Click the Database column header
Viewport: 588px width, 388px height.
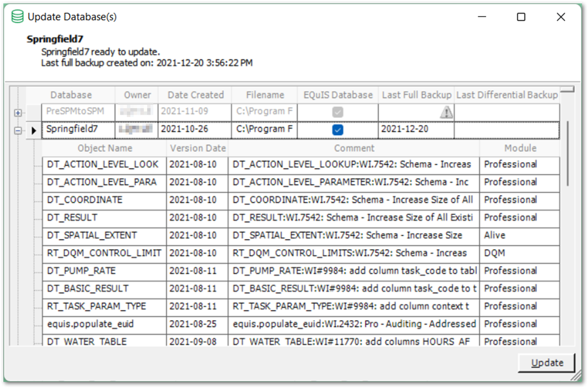click(71, 94)
